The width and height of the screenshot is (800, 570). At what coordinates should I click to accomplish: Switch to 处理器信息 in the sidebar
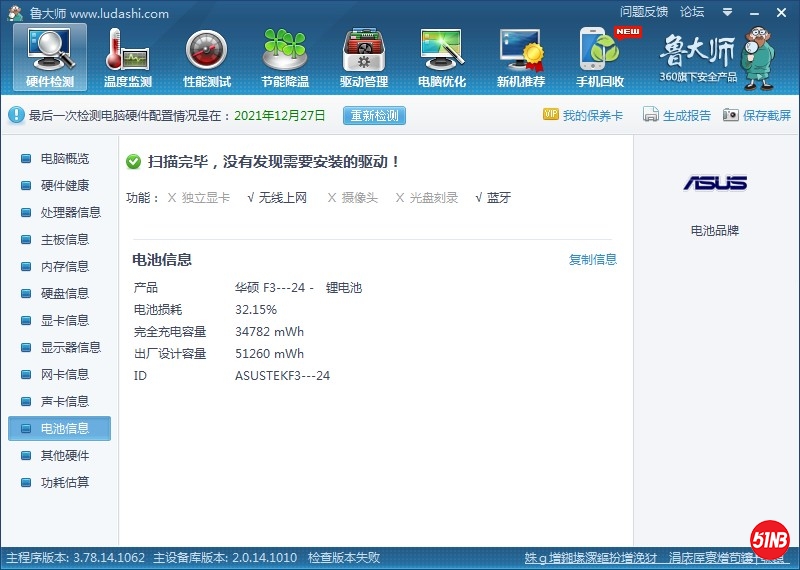[x=70, y=213]
